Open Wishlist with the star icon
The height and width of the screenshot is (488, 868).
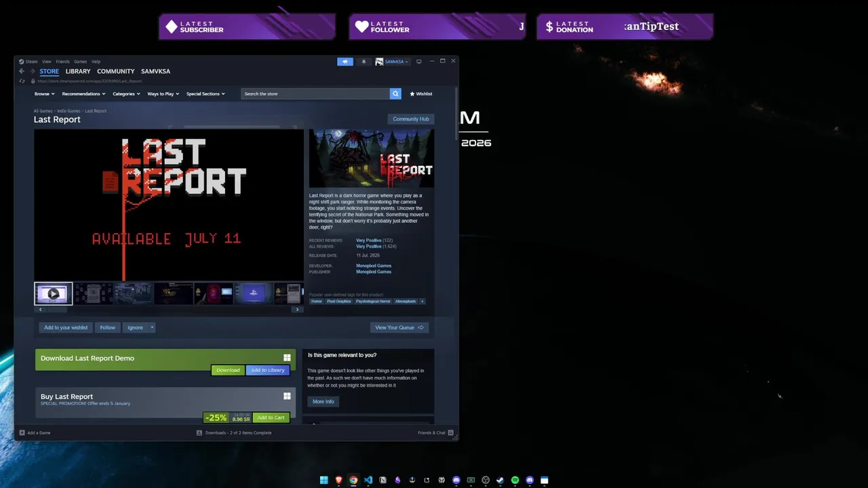(421, 94)
